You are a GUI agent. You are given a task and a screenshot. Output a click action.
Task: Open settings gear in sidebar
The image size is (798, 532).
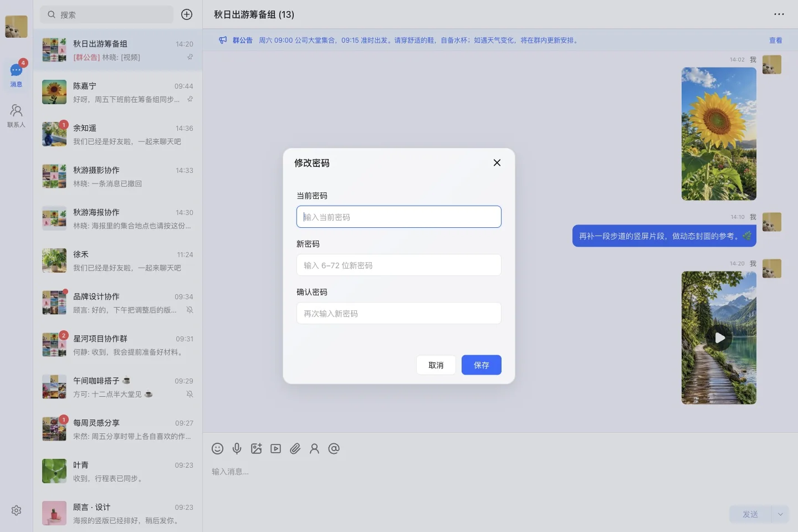coord(16,510)
